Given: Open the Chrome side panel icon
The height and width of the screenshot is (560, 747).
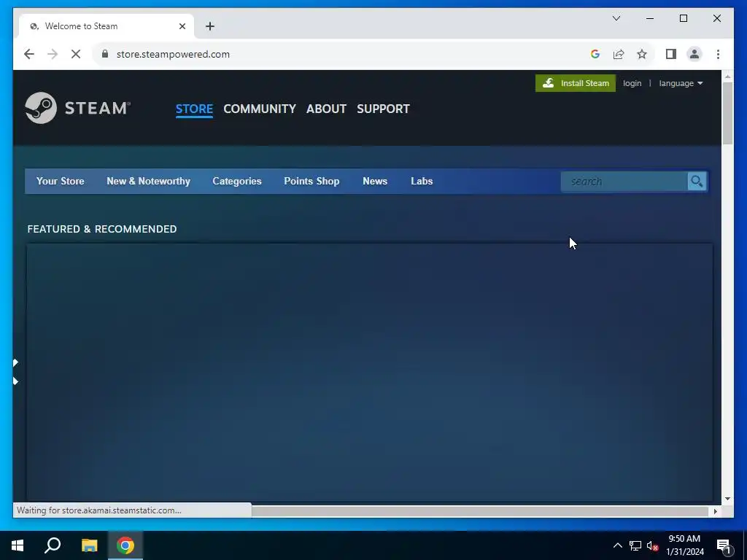Looking at the screenshot, I should pyautogui.click(x=671, y=54).
